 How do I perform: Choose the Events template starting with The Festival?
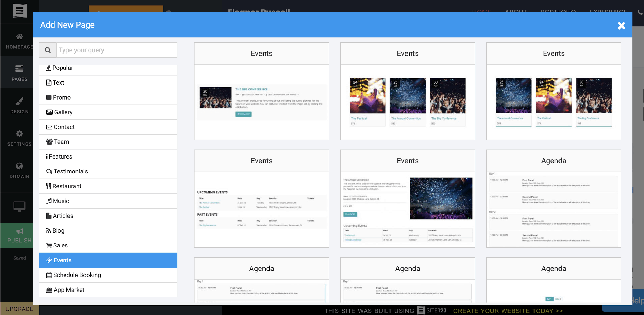pyautogui.click(x=408, y=91)
